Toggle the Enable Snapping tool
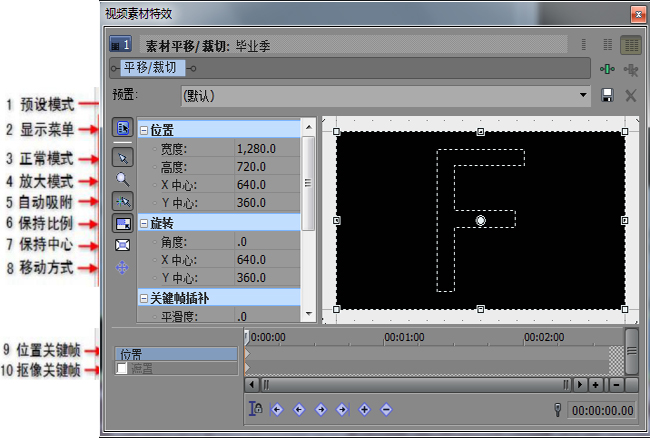 tap(122, 201)
